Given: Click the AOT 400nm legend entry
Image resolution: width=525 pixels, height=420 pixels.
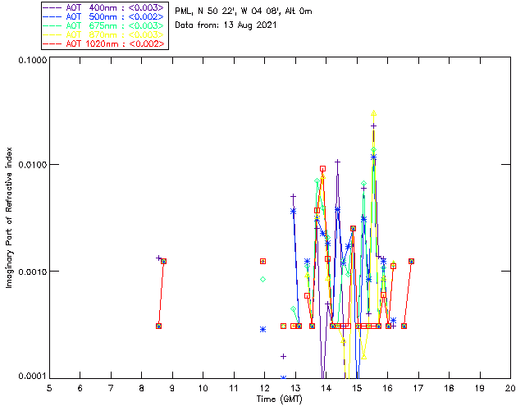Looking at the screenshot, I should (103, 7).
